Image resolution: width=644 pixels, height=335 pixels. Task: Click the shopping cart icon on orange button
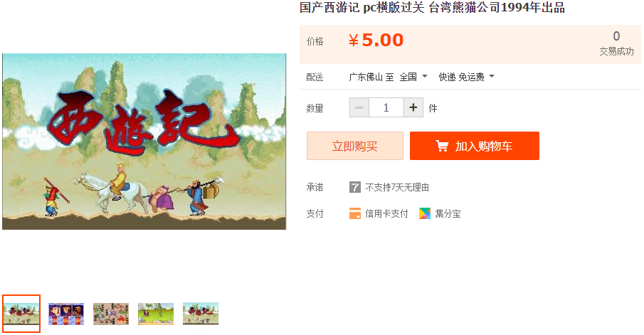[442, 146]
